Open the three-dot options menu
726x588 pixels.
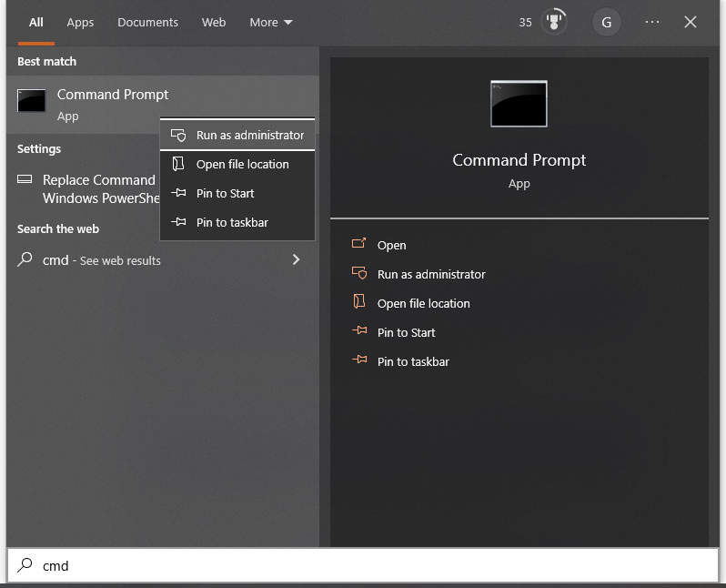(x=652, y=22)
